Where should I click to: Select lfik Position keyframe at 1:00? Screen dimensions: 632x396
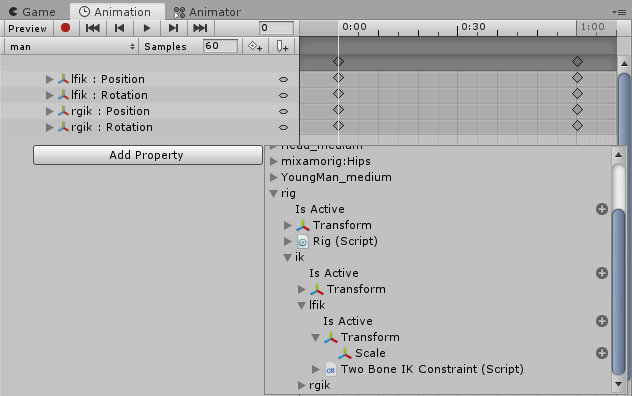click(577, 78)
